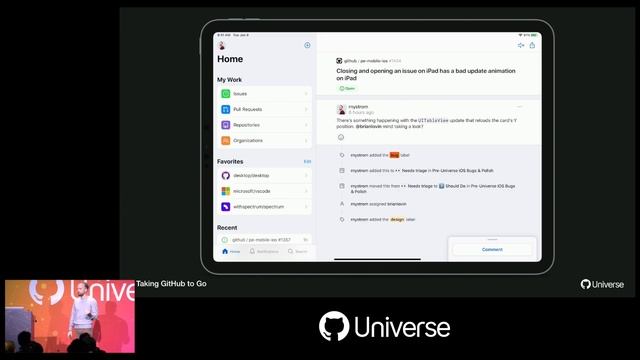Open the Repositories list row
The image size is (640, 360).
pyautogui.click(x=264, y=125)
